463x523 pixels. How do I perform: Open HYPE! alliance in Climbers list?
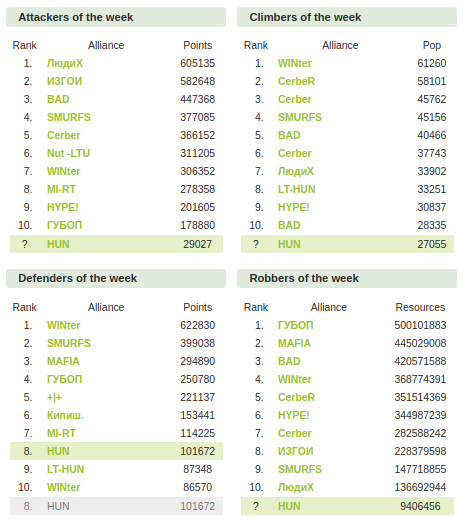pos(294,207)
